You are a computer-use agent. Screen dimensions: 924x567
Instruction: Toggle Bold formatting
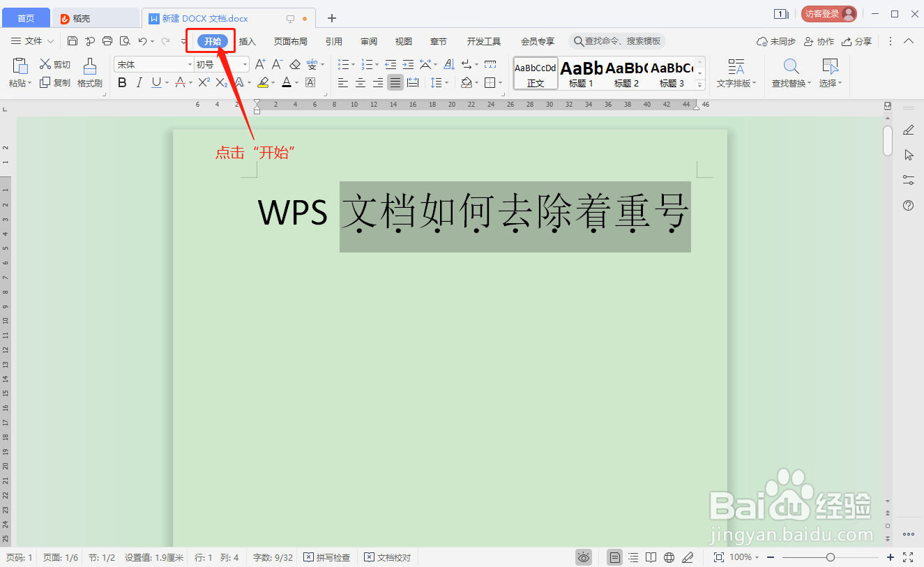click(x=122, y=83)
